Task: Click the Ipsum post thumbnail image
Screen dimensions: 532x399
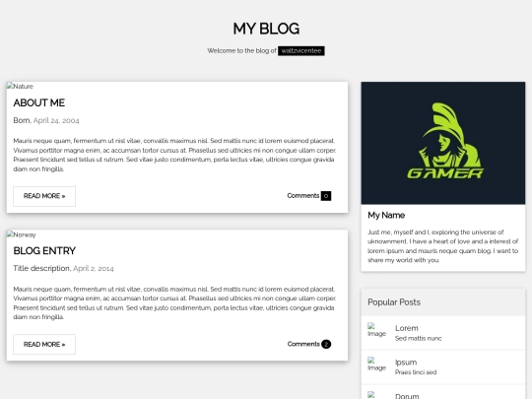Action: (x=377, y=365)
